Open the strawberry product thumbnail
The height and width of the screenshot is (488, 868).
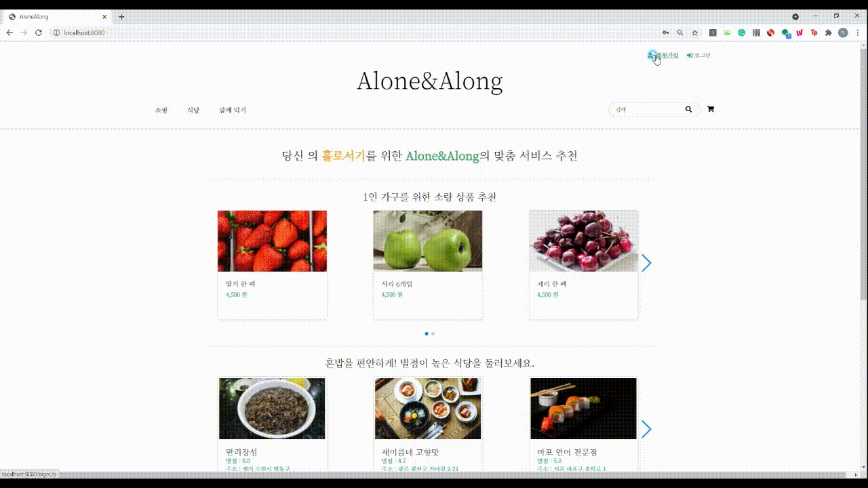coord(272,241)
